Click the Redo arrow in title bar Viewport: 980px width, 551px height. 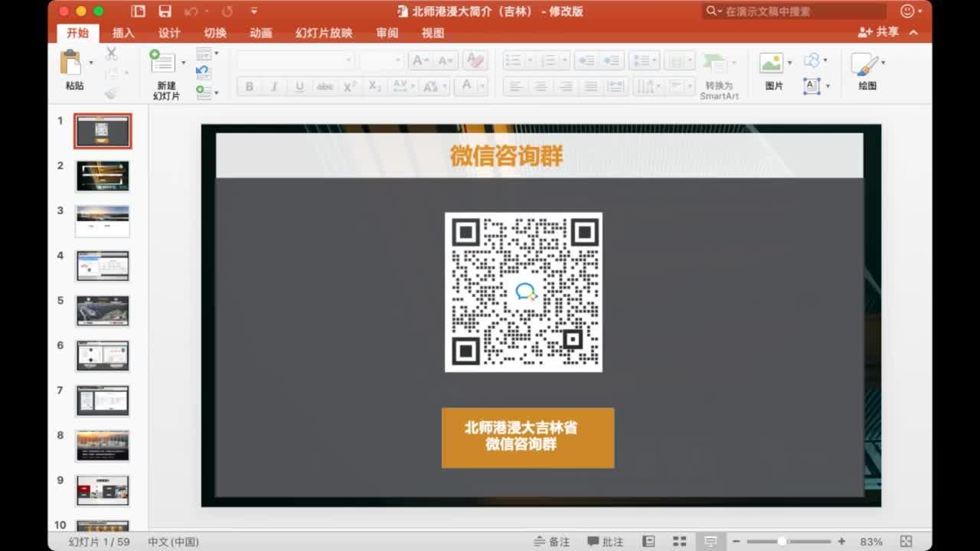point(227,11)
